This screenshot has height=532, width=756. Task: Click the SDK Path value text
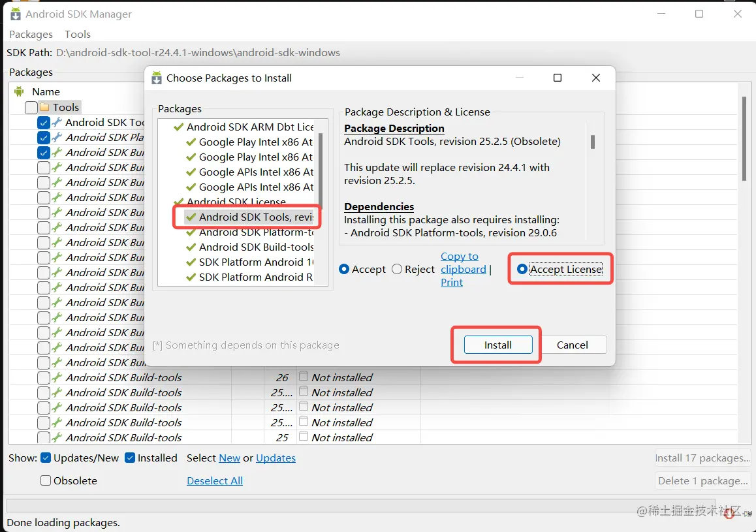click(198, 52)
